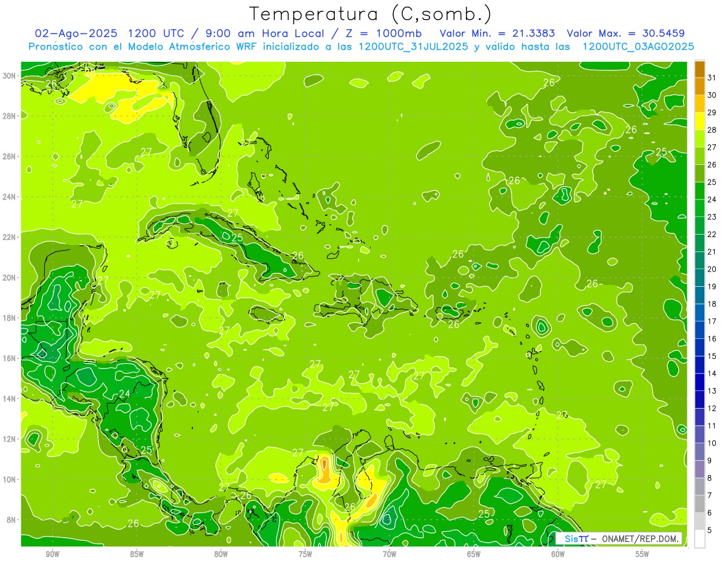
Task: Click the color scale legend value 16
Action: click(712, 339)
